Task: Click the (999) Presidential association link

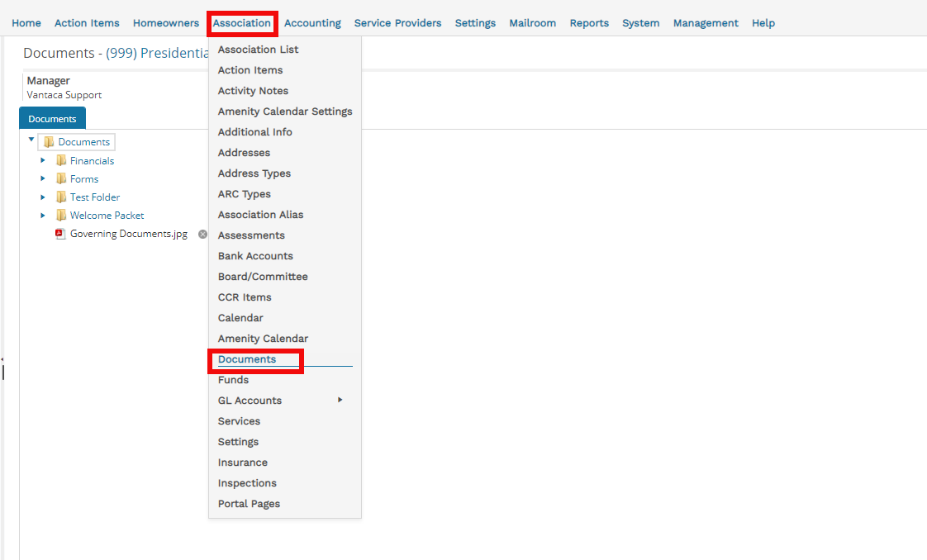Action: point(157,53)
